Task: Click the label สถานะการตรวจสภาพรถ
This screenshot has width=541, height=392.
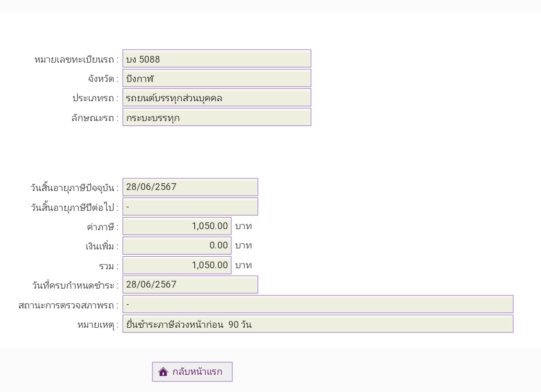Action: 66,305
